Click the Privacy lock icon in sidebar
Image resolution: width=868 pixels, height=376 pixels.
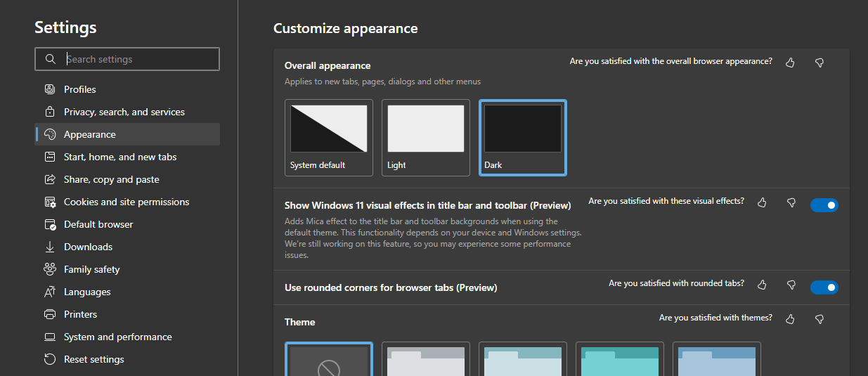50,112
